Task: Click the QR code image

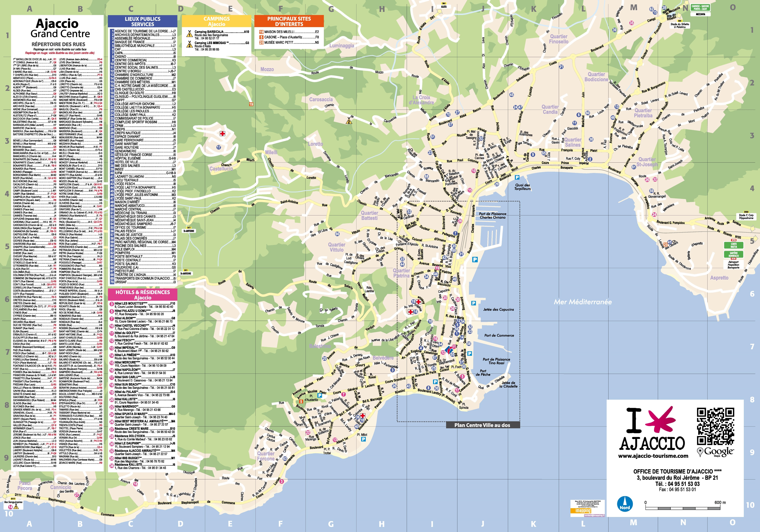Action: click(x=715, y=426)
